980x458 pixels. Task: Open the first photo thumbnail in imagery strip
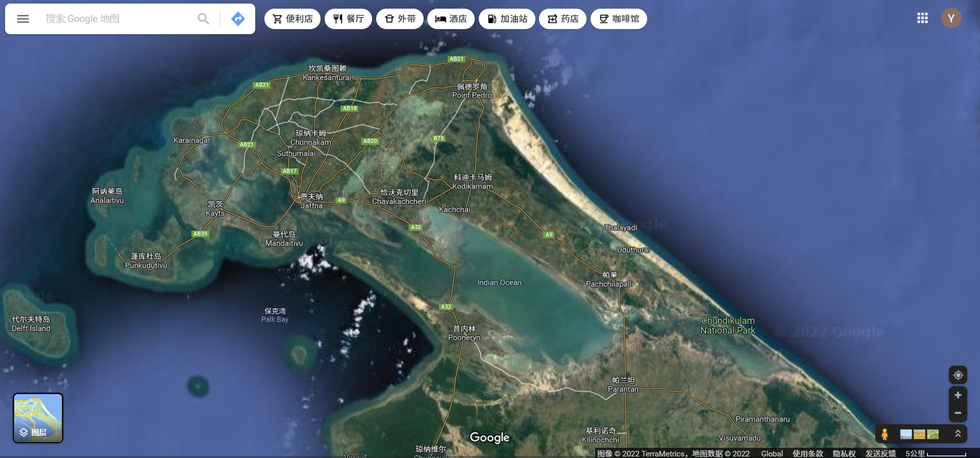[906, 434]
